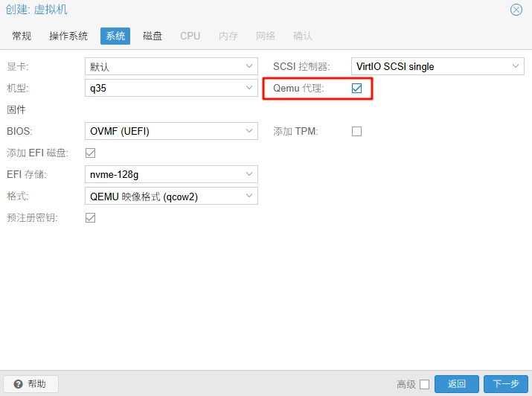Switch to the 操作系统 tab

click(x=68, y=36)
